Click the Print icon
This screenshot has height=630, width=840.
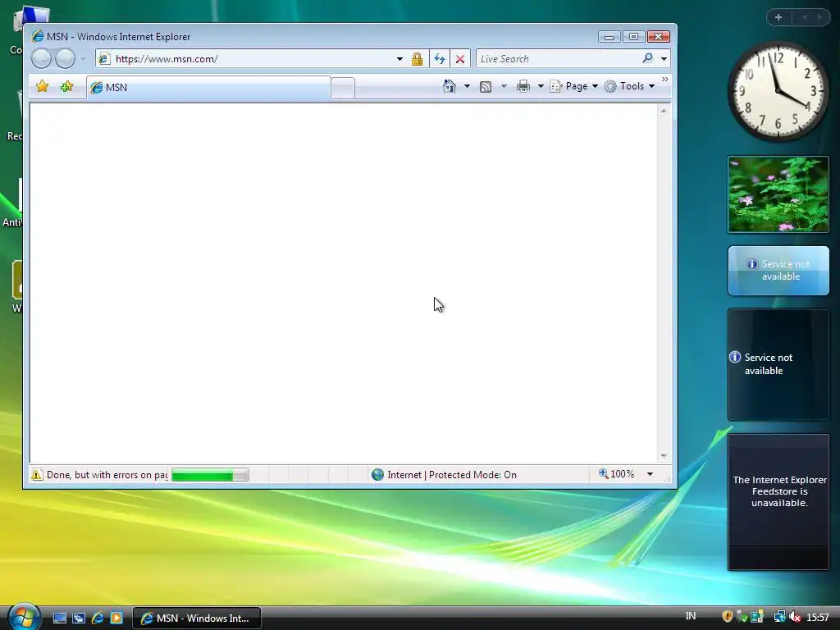[523, 86]
